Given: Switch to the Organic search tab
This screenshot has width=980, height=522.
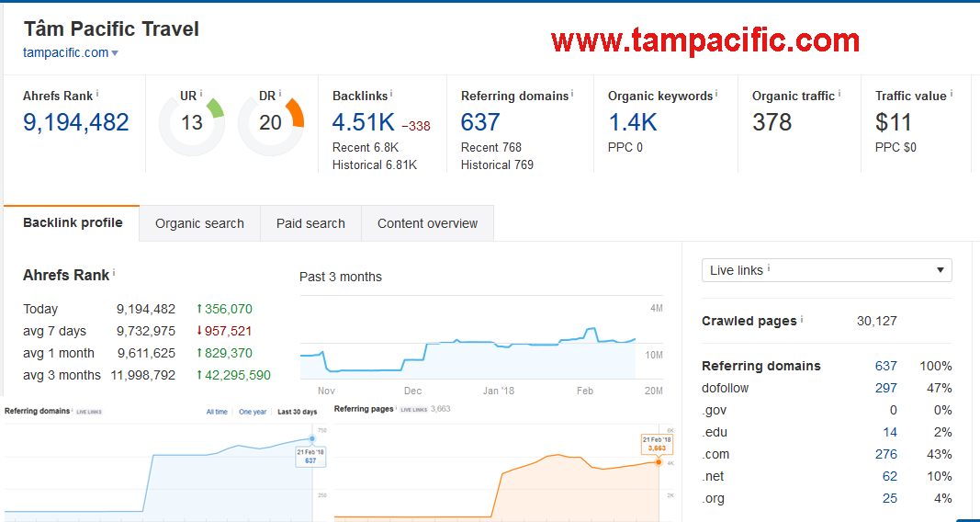Looking at the screenshot, I should click(199, 223).
